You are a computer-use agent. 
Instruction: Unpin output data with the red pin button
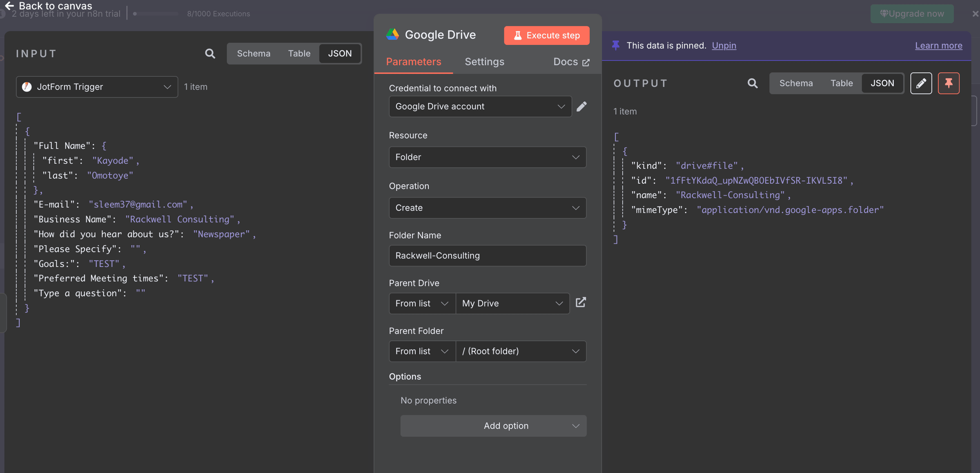tap(949, 83)
